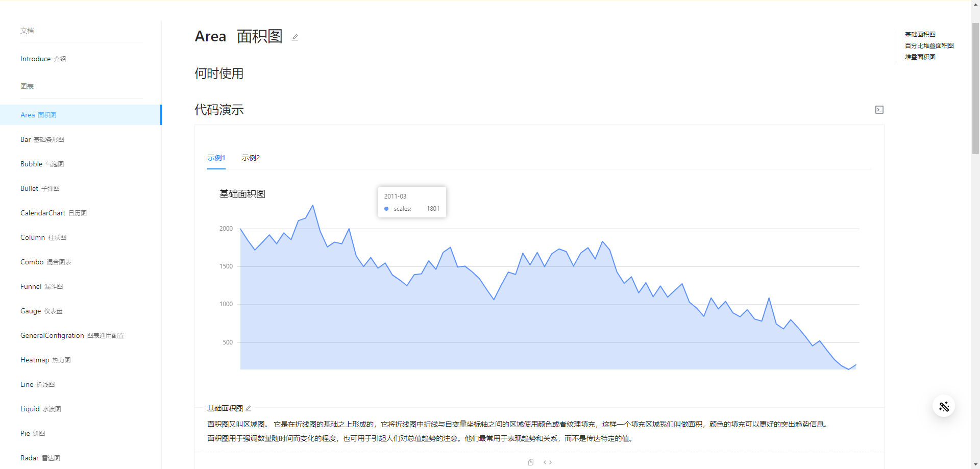980x469 pixels.
Task: Click the edit pencil next to 基础面积图 description
Action: [249, 408]
